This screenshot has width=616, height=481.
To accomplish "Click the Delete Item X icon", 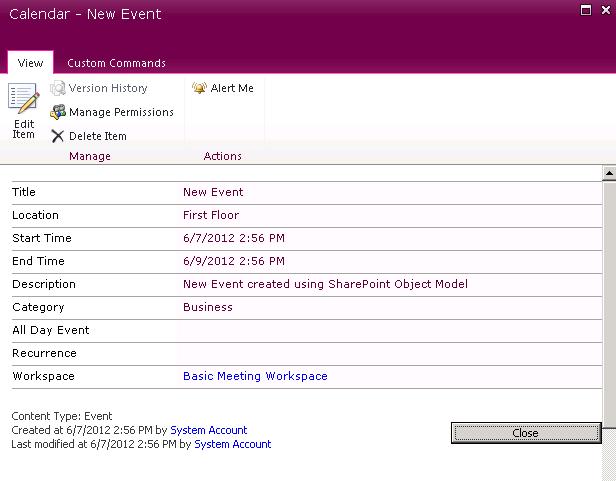I will click(x=58, y=136).
